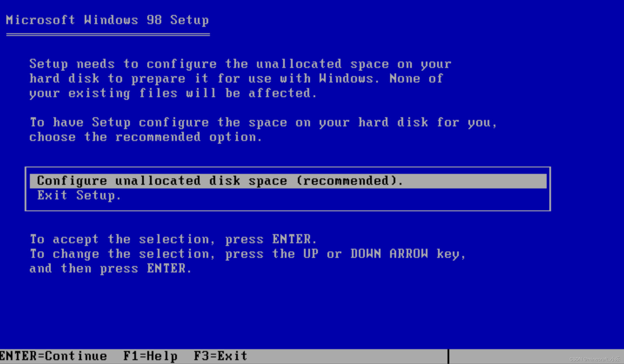Select Configure unallocated disk space (recommended) option
The image size is (624, 364).
point(288,181)
